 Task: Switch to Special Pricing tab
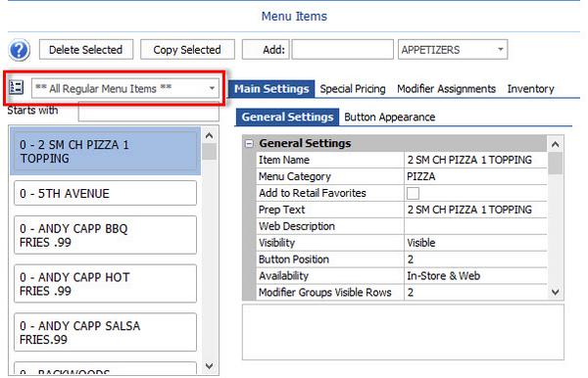[353, 89]
